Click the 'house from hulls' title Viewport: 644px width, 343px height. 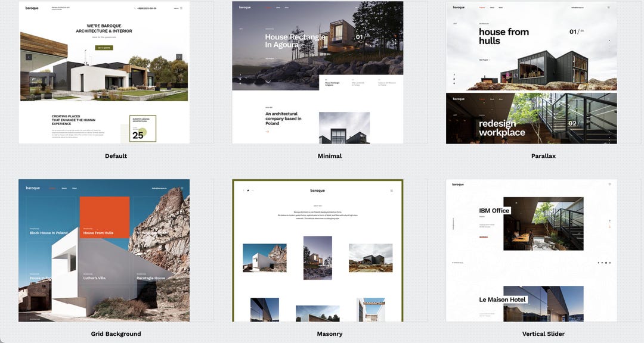point(503,36)
